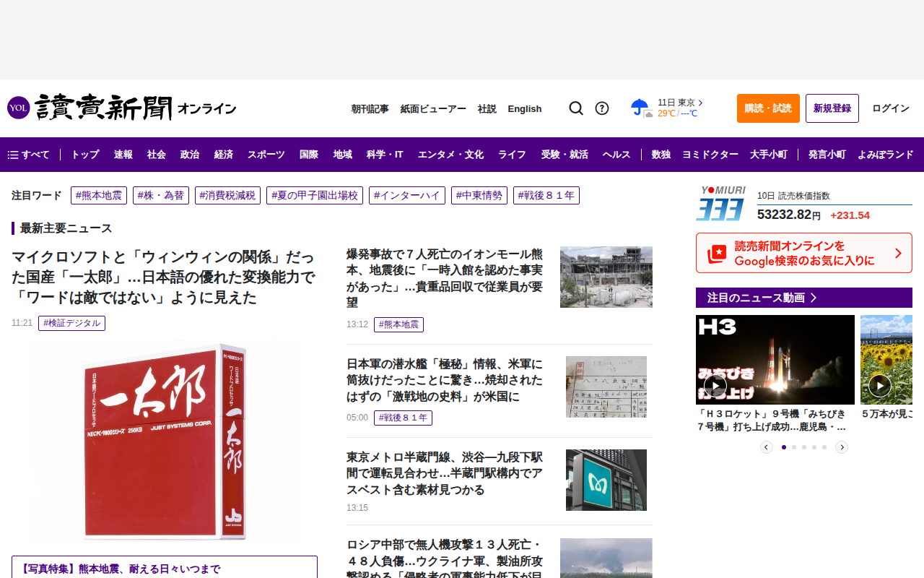
Task: Select the first carousel pagination dot
Action: [x=784, y=447]
